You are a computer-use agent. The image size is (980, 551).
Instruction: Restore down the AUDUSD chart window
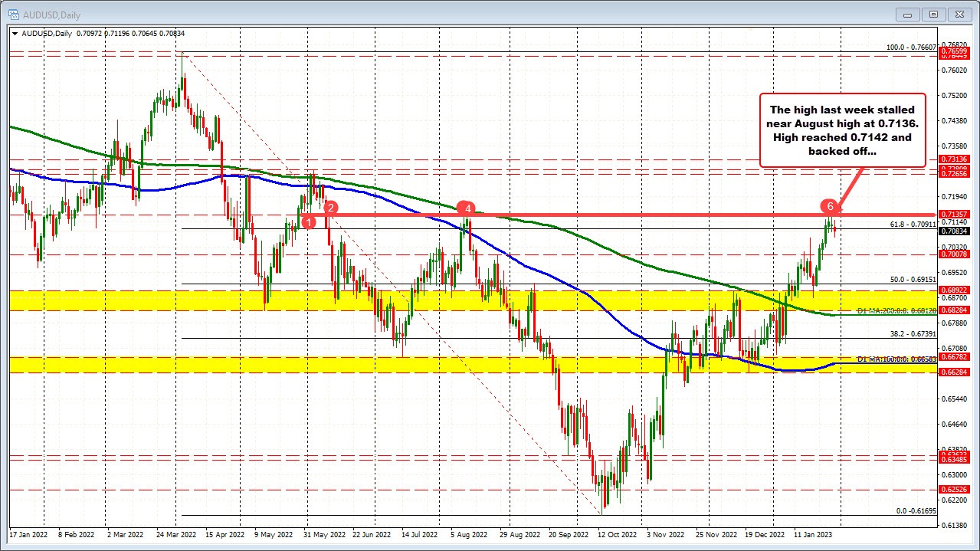click(933, 14)
